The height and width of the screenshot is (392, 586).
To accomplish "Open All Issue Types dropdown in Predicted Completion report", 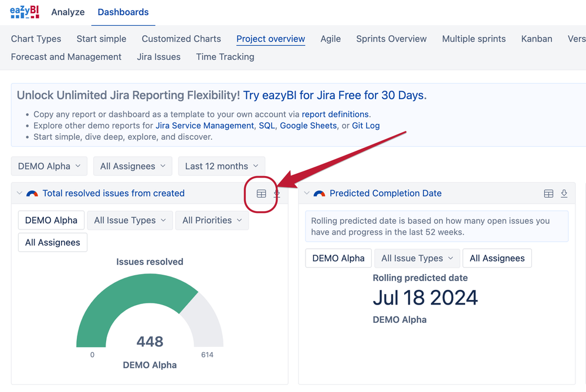I will point(417,258).
